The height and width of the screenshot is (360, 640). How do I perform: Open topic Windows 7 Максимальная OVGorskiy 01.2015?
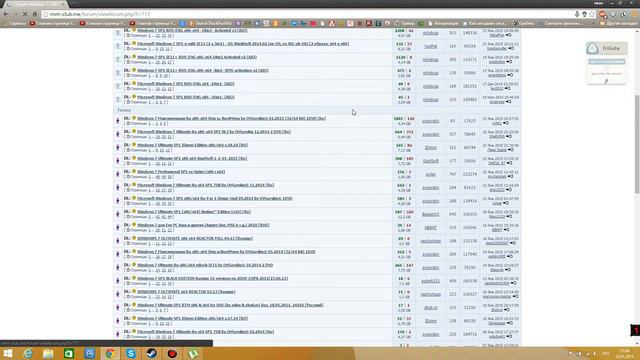[231, 118]
